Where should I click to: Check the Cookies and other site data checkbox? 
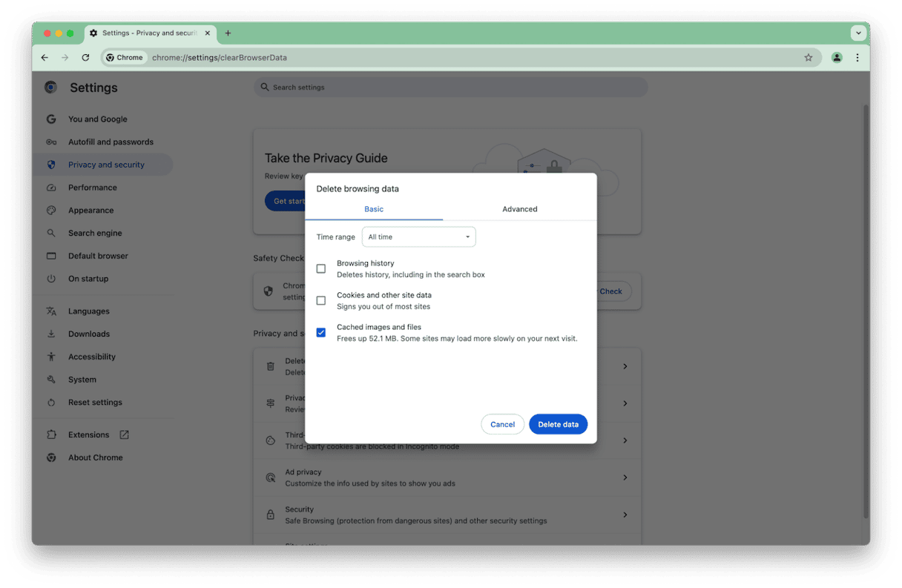pos(321,300)
